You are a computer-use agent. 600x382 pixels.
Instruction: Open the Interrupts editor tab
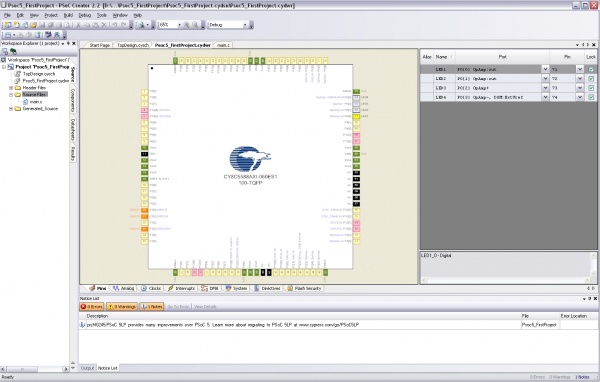pyautogui.click(x=181, y=288)
